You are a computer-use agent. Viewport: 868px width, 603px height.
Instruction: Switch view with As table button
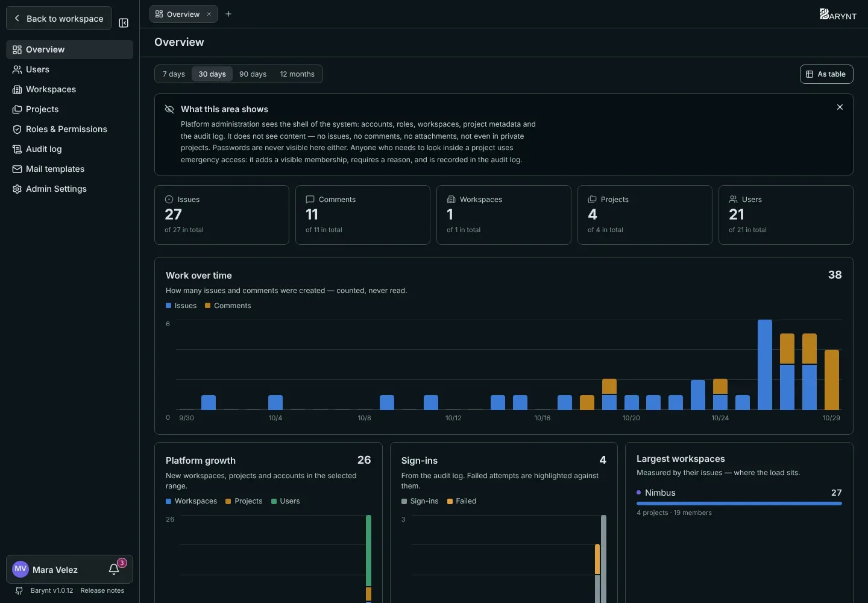coord(826,74)
